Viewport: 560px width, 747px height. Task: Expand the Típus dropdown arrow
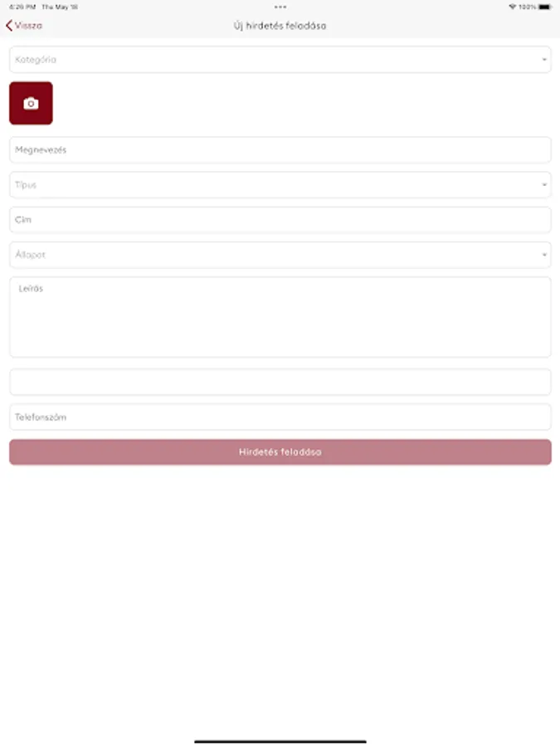click(544, 185)
